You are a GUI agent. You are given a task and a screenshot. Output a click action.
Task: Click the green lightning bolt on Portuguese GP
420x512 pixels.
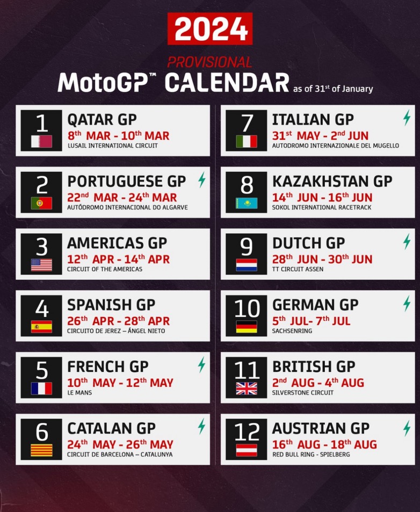(x=202, y=180)
